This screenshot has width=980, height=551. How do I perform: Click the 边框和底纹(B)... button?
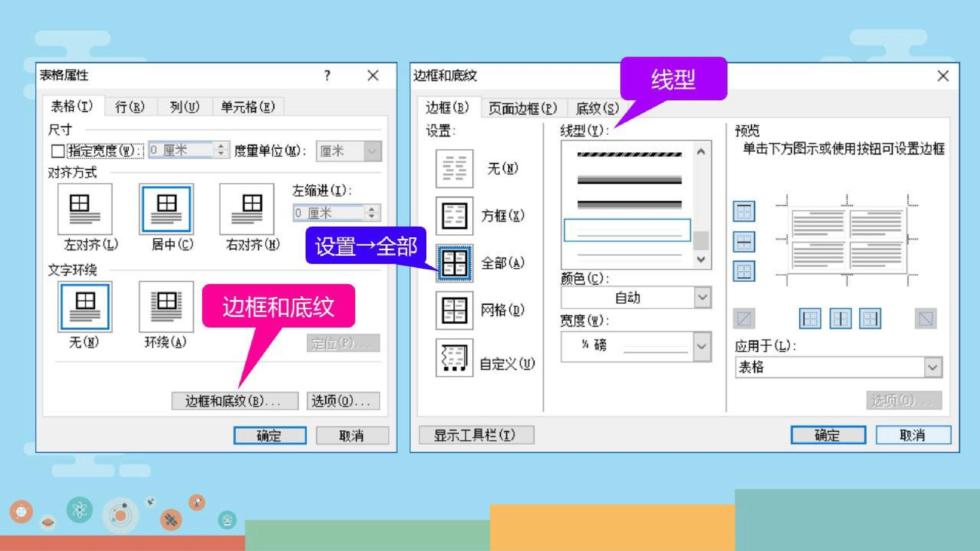235,401
